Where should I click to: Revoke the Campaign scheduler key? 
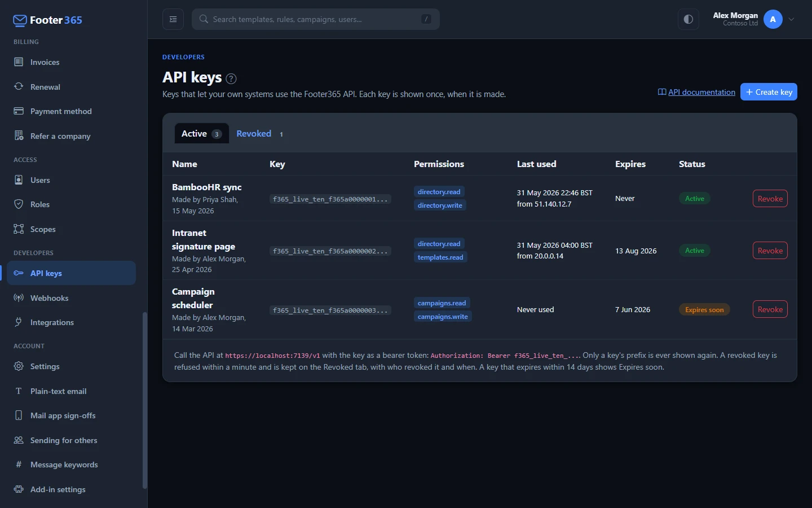pos(770,309)
